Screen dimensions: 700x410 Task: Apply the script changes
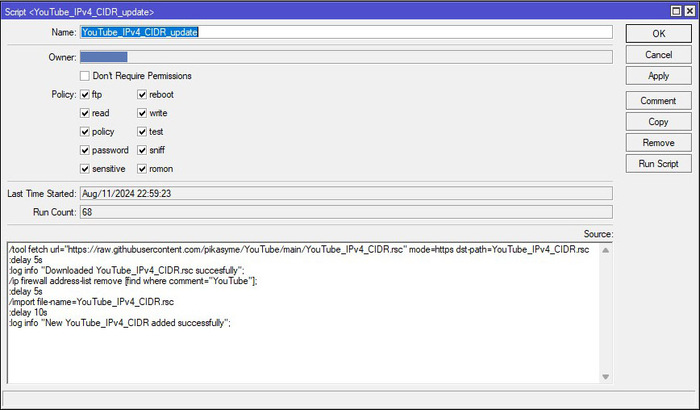tap(658, 76)
